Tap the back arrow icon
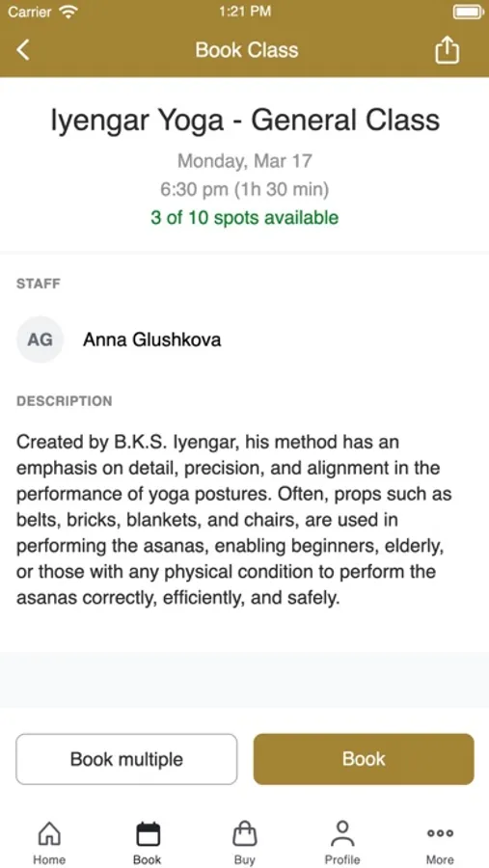This screenshot has height=868, width=489. 23,50
